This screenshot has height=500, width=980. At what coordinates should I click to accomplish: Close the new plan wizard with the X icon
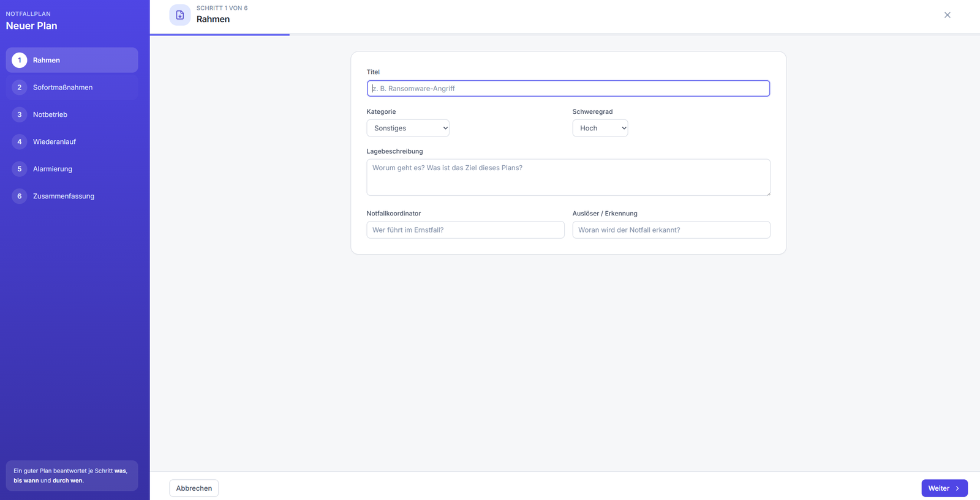[x=948, y=15]
